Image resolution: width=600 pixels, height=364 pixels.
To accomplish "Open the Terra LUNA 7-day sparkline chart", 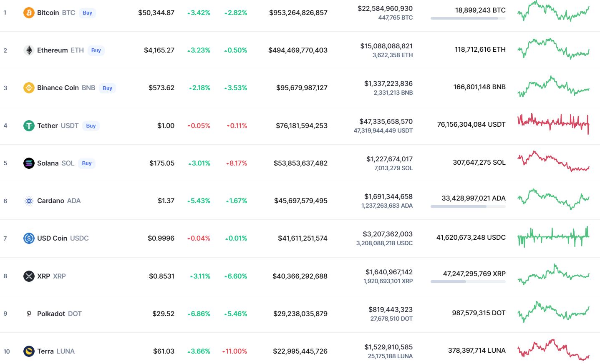I will pos(553,349).
